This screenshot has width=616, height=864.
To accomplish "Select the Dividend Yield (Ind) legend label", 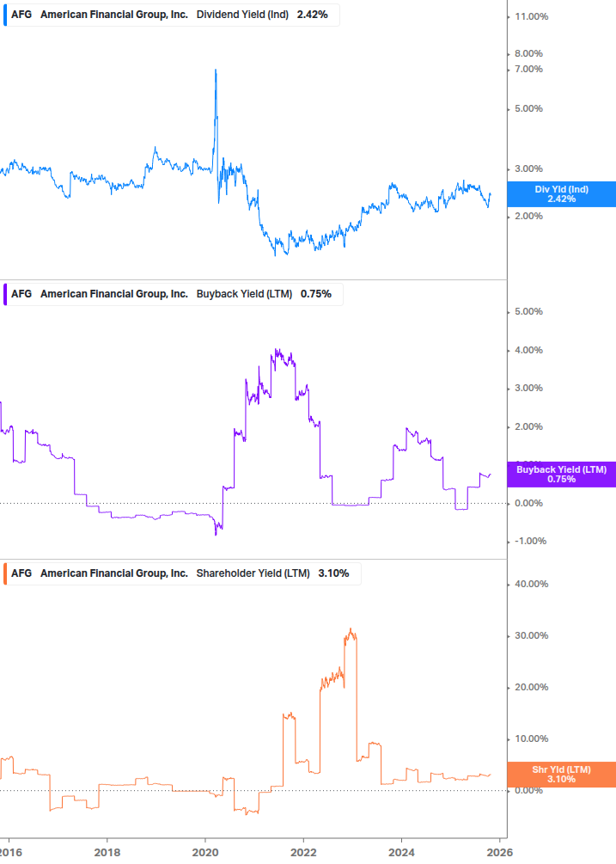I will click(244, 15).
